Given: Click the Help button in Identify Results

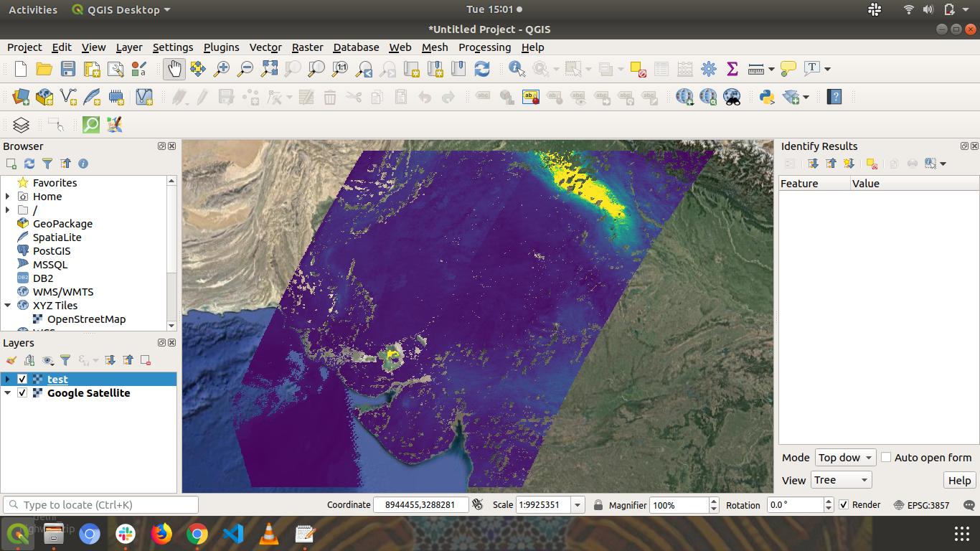Looking at the screenshot, I should (x=959, y=481).
